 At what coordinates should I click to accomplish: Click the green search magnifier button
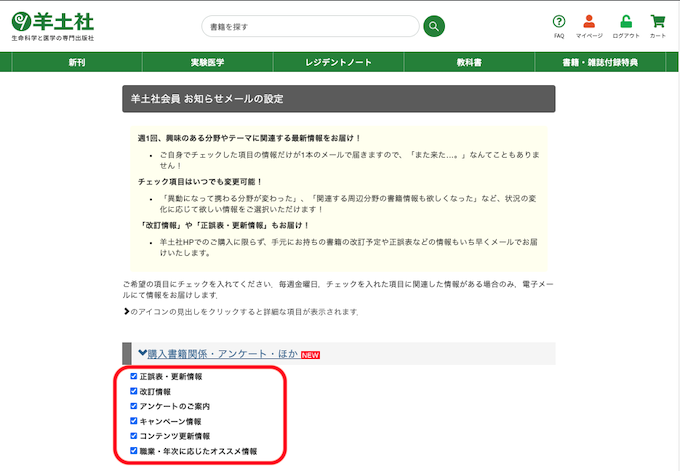point(433,26)
